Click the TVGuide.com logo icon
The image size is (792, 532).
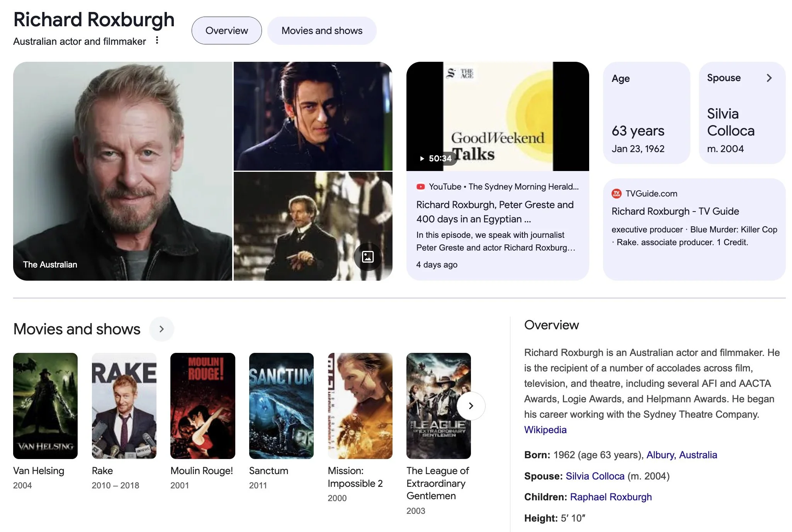(616, 193)
